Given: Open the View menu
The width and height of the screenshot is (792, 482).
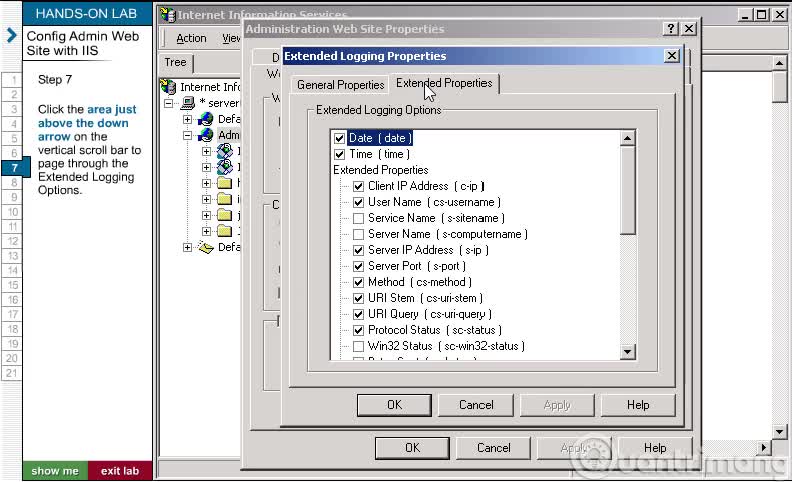Looking at the screenshot, I should tap(231, 38).
